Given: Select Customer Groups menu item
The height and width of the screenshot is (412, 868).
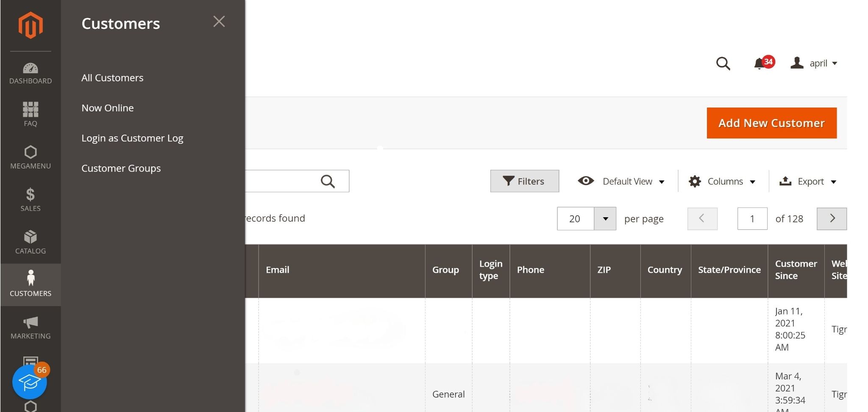Looking at the screenshot, I should [121, 168].
